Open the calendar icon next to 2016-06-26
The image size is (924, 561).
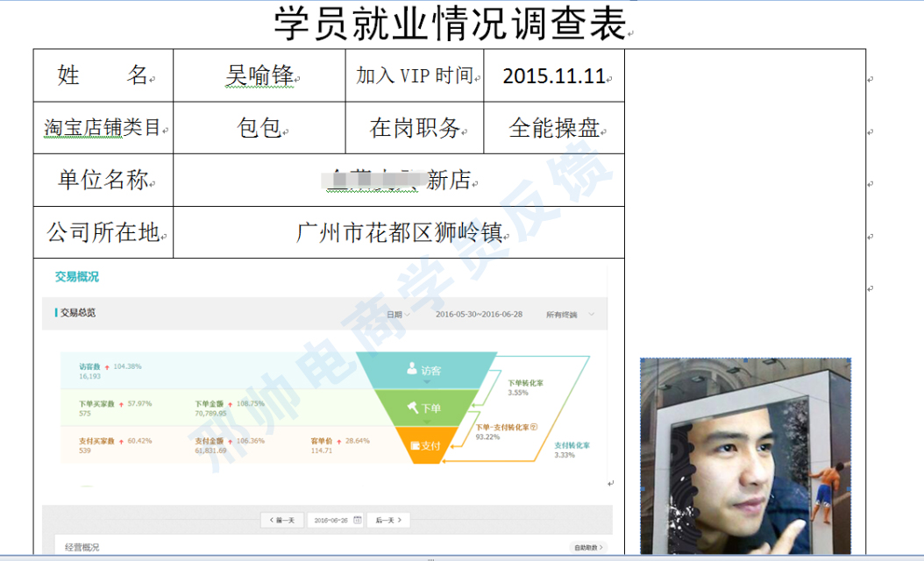tap(356, 520)
